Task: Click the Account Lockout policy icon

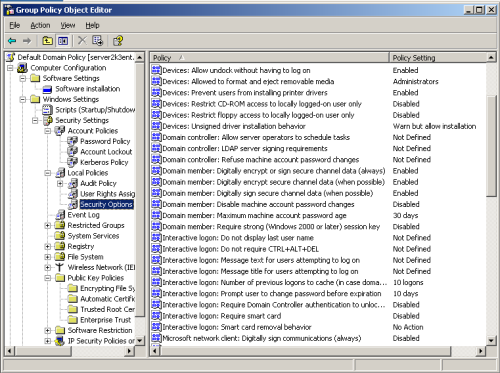Action: [x=72, y=152]
